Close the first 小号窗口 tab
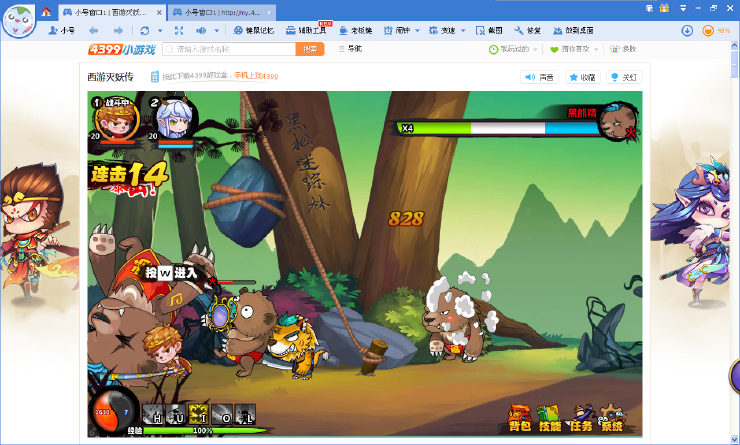Viewport: 740px width, 445px height. pyautogui.click(x=159, y=12)
